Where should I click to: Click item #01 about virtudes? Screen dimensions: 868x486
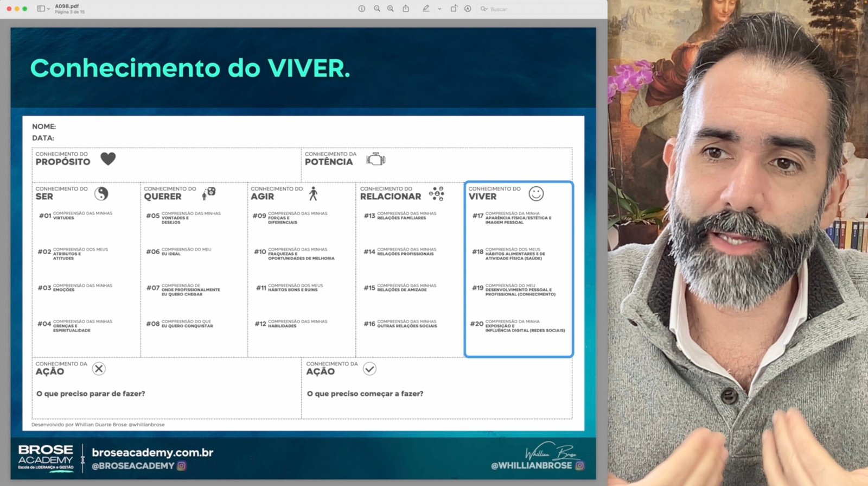click(x=75, y=216)
